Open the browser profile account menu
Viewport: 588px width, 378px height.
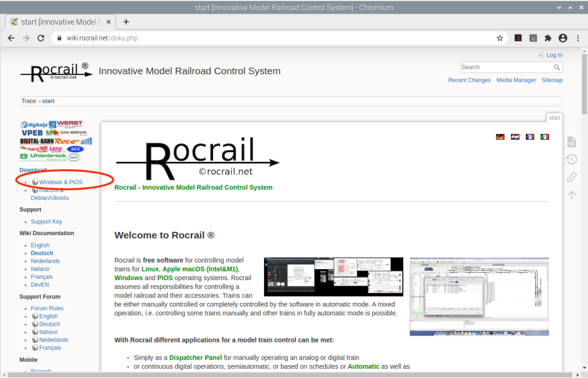[x=563, y=38]
